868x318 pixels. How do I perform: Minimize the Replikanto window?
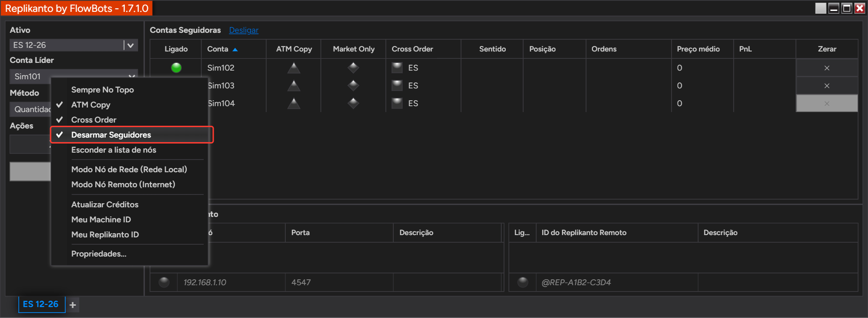coord(834,8)
